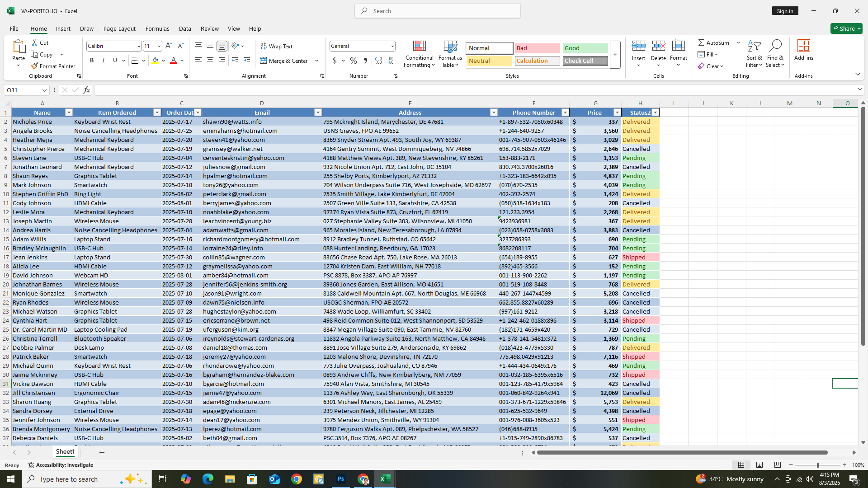The width and height of the screenshot is (868, 488).
Task: Open the General number format dropdown
Action: click(392, 46)
